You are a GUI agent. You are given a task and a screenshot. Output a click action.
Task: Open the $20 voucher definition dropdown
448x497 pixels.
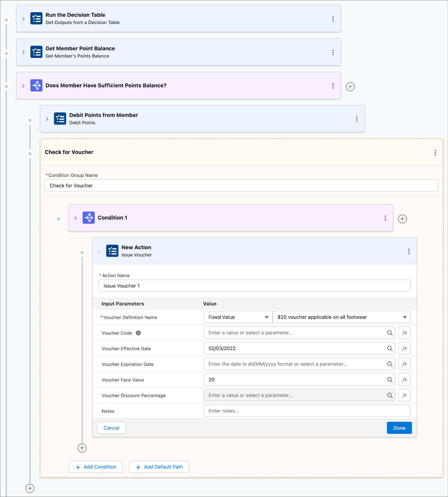(x=341, y=317)
